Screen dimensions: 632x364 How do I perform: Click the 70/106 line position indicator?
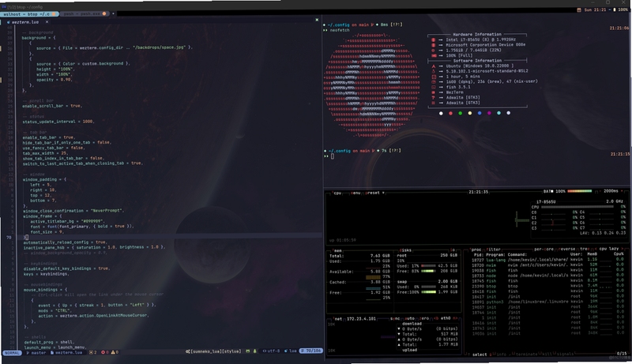coord(311,351)
